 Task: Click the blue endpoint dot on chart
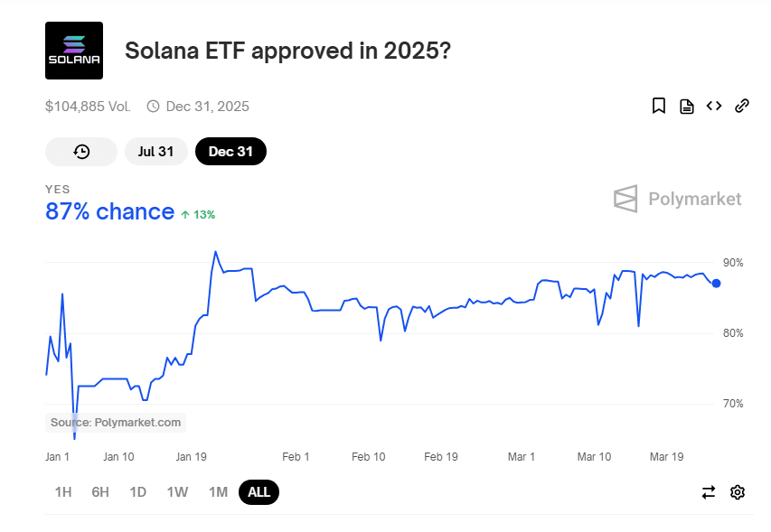tap(716, 284)
